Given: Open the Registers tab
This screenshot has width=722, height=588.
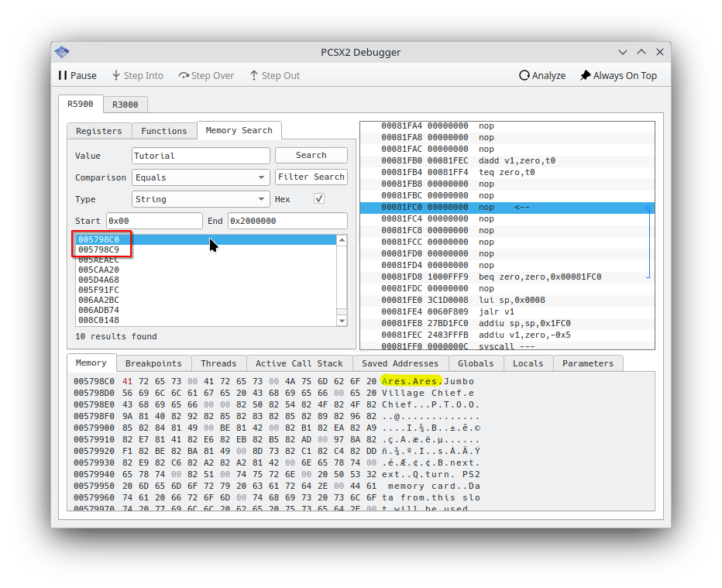Looking at the screenshot, I should pyautogui.click(x=99, y=131).
